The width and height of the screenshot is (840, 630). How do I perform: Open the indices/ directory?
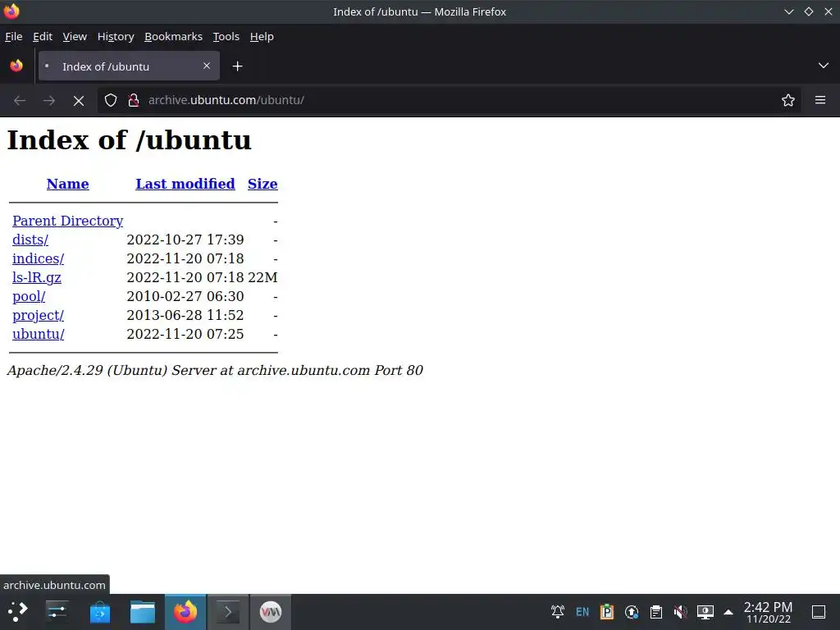click(x=38, y=258)
